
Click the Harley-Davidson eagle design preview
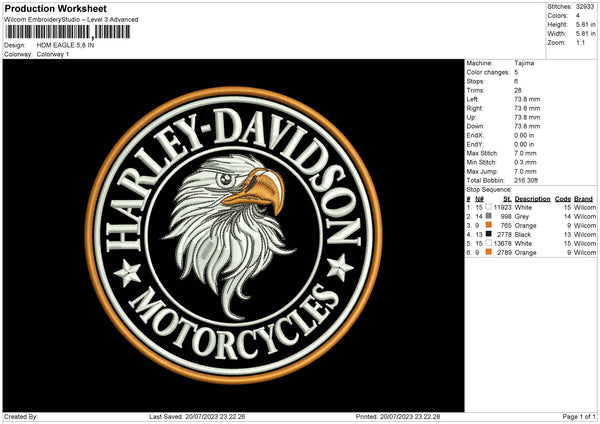(x=233, y=235)
